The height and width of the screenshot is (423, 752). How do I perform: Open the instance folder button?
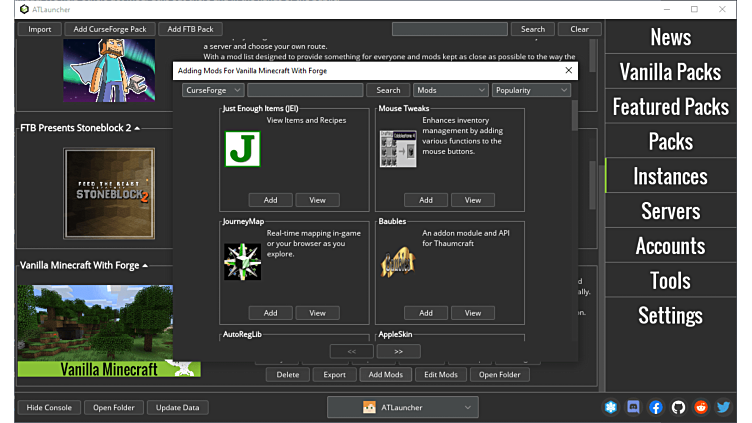tap(499, 375)
